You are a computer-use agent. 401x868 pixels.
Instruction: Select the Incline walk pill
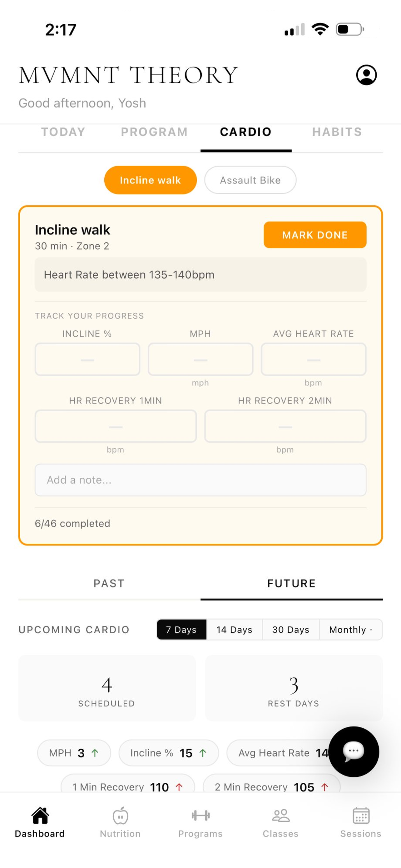point(151,180)
